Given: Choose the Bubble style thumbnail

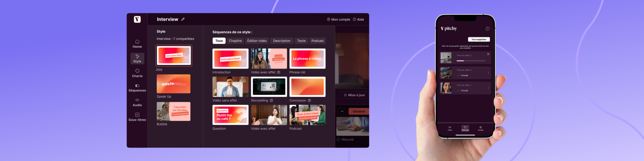Looking at the screenshot, I should [x=174, y=111].
